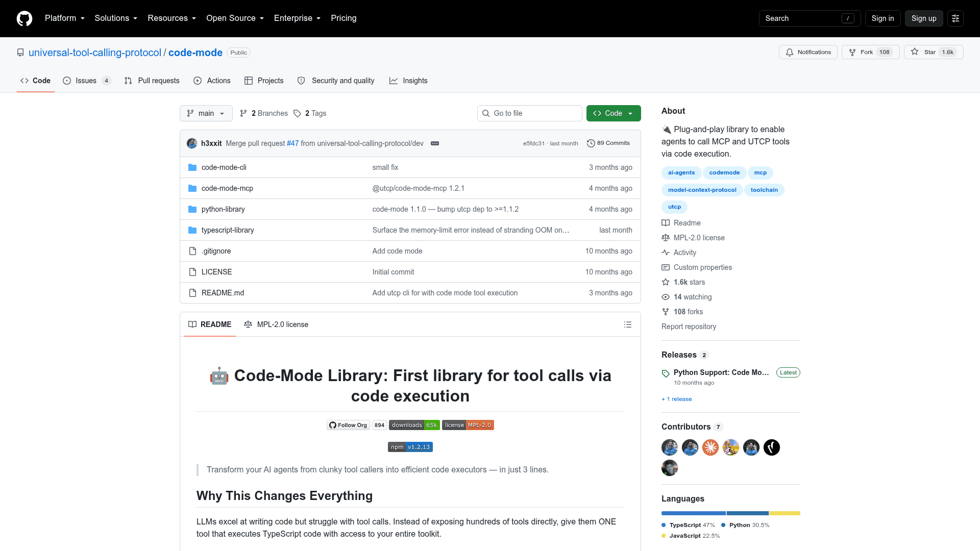Click the GitHub logo home icon

24,18
